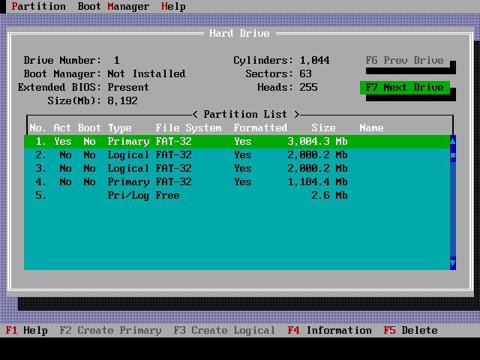This screenshot has width=480, height=360.
Task: Click the Drive Number 1 value
Action: coord(117,60)
